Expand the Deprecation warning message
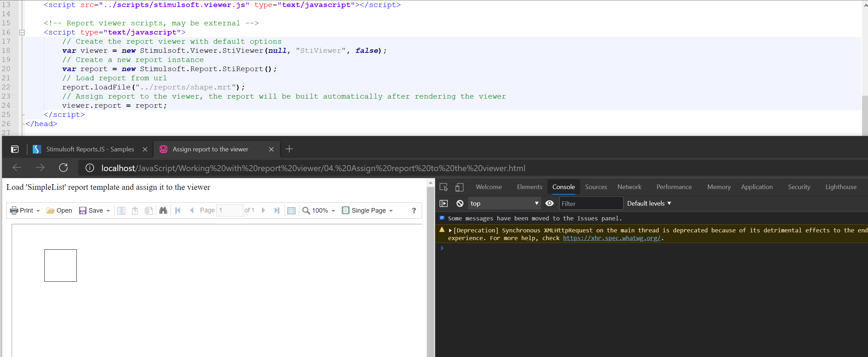 pyautogui.click(x=450, y=231)
